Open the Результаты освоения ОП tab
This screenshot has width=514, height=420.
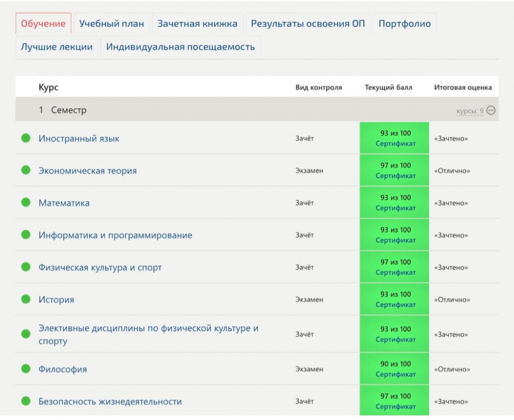click(308, 24)
